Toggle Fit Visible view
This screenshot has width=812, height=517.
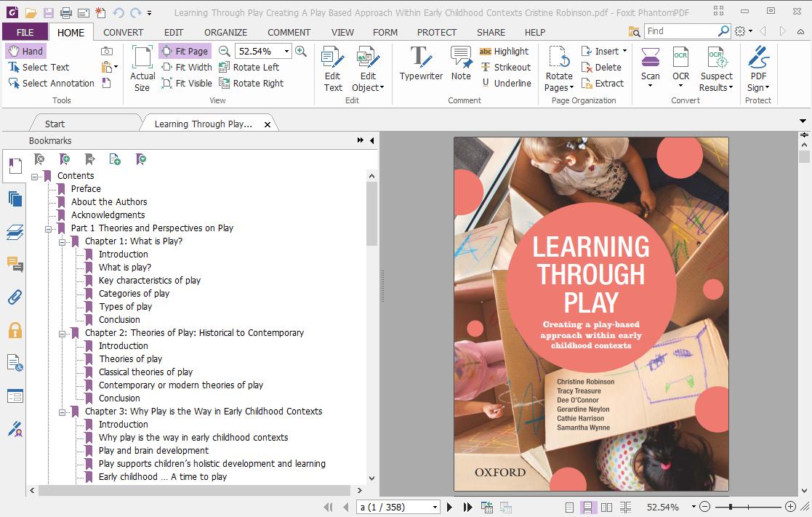186,83
